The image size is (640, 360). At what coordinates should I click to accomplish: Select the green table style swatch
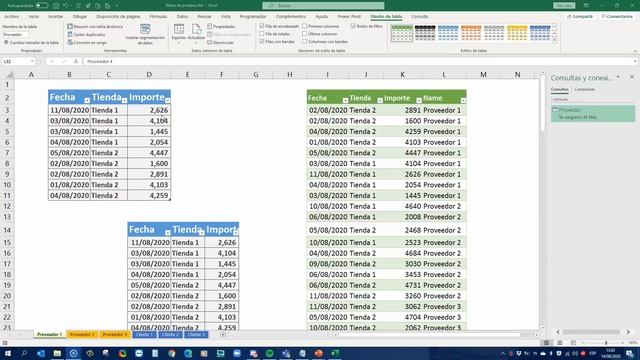tap(402, 33)
